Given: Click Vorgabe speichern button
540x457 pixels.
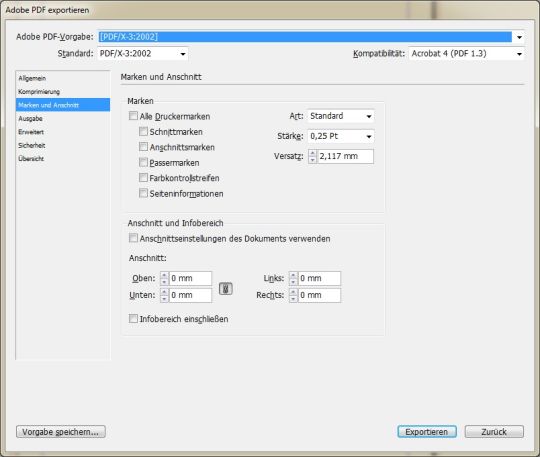Looking at the screenshot, I should pos(61,432).
